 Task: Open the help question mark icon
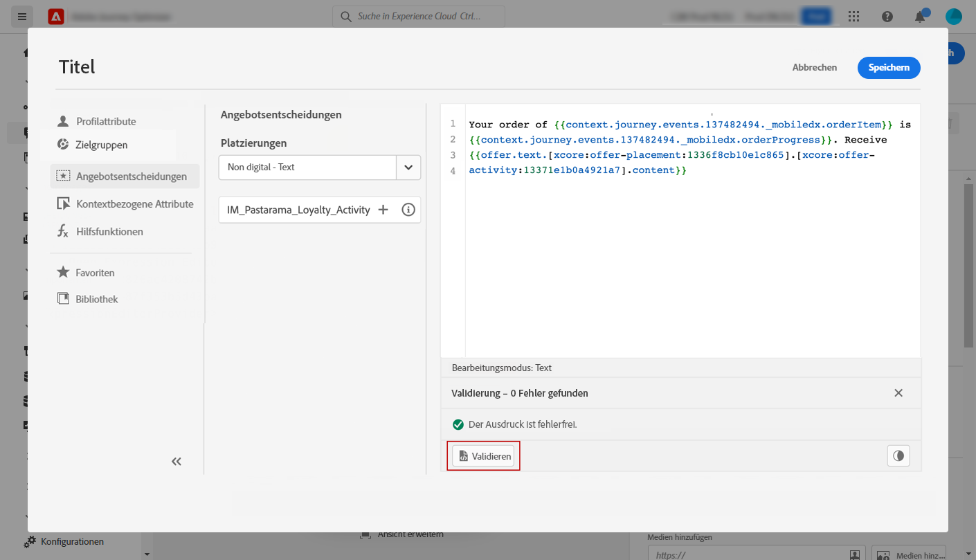[887, 17]
